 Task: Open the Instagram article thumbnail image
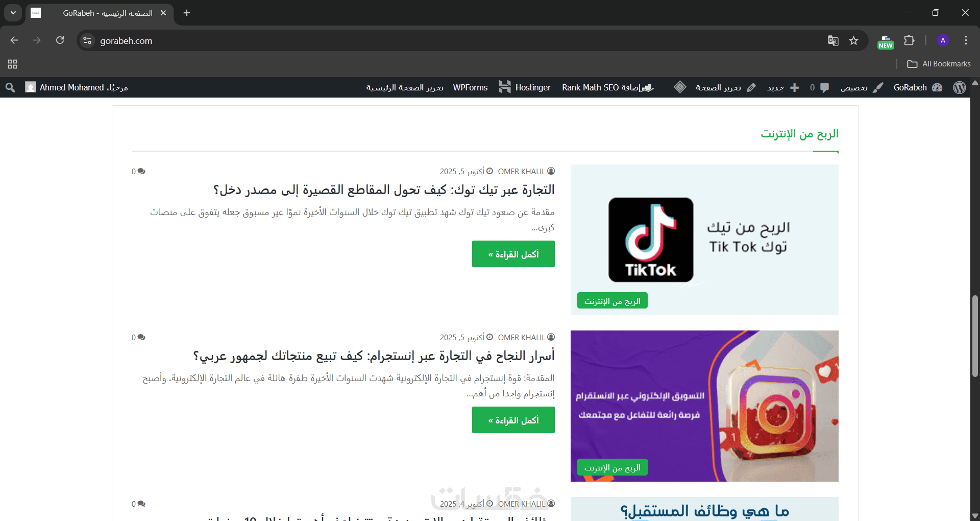tap(704, 406)
